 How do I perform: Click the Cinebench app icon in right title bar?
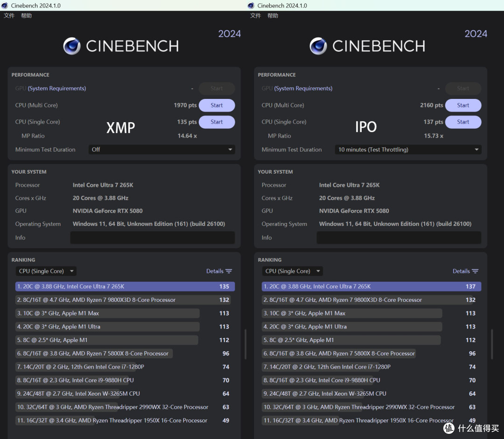click(x=251, y=6)
